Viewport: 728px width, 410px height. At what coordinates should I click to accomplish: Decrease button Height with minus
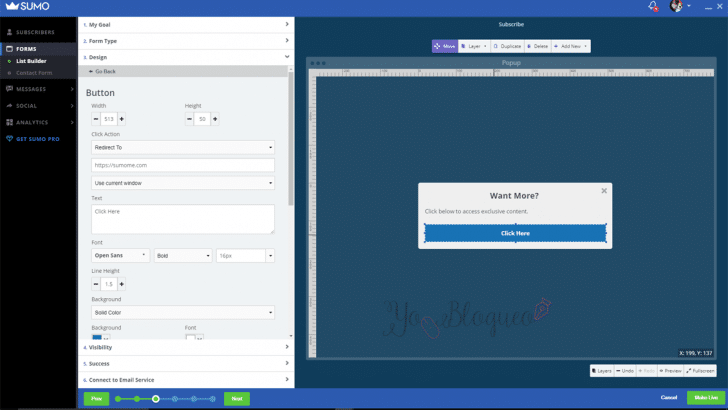click(x=189, y=119)
